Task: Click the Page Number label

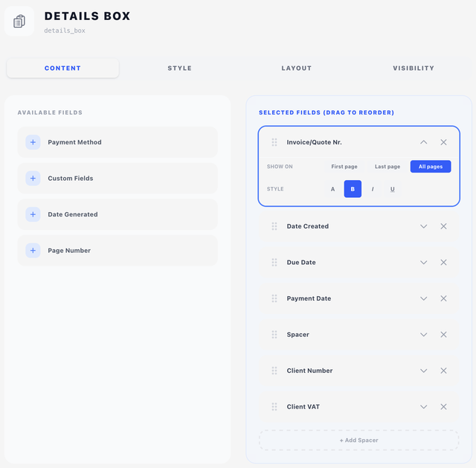Action: tap(69, 251)
